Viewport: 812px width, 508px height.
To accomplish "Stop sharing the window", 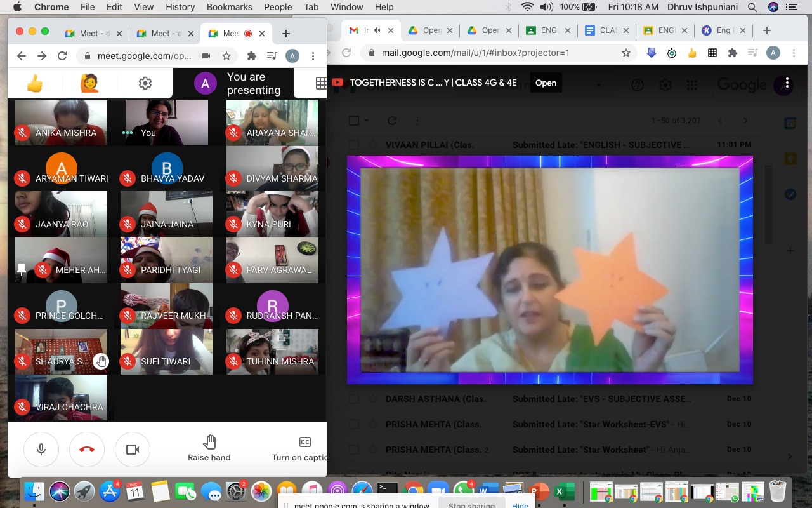I will [x=471, y=505].
